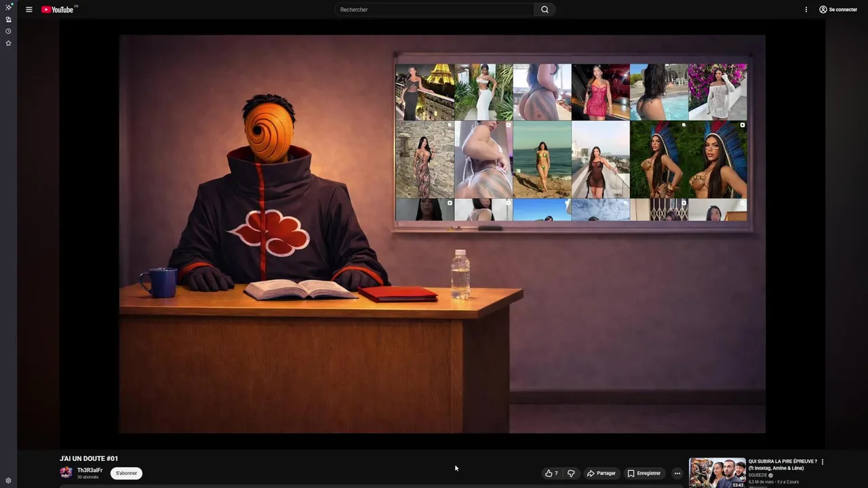
Task: Open the suggested video thumbnail with 53:43 duration
Action: tap(717, 473)
